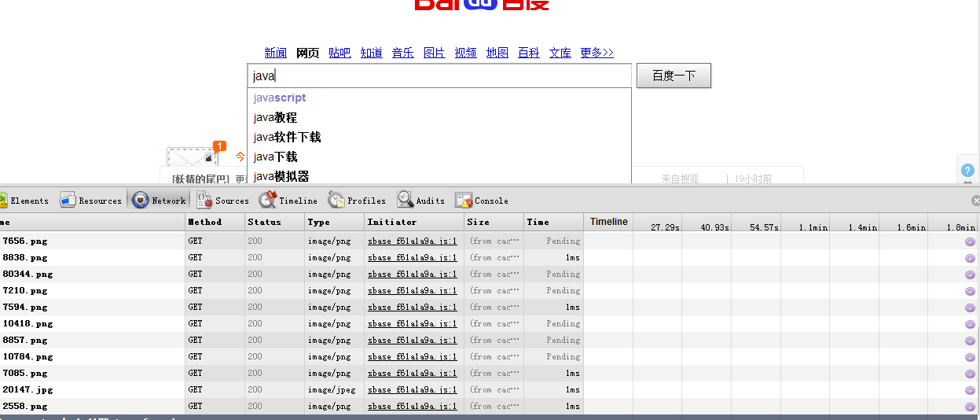Select the 2558.png request row
This screenshot has width=980, height=420.
click(490, 407)
